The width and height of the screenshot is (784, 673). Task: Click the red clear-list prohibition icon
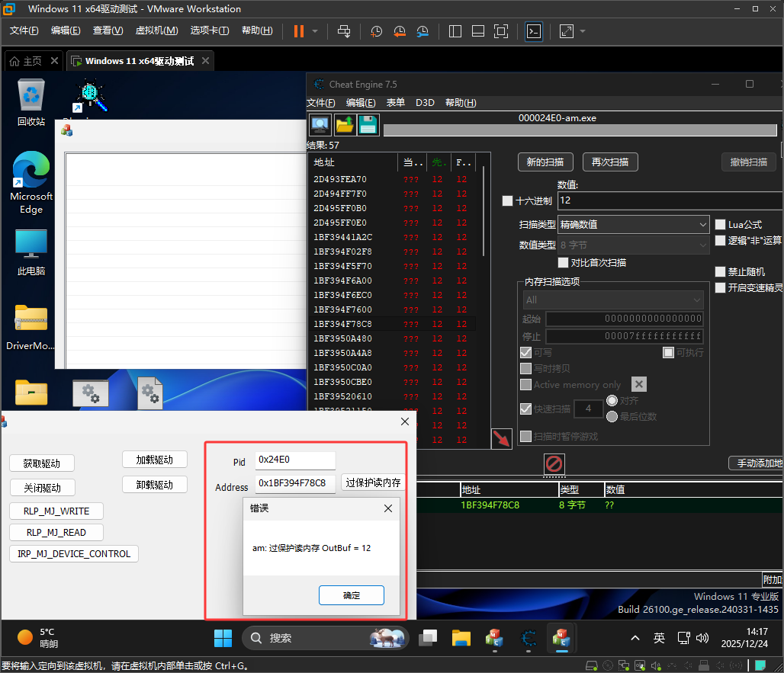(x=554, y=464)
